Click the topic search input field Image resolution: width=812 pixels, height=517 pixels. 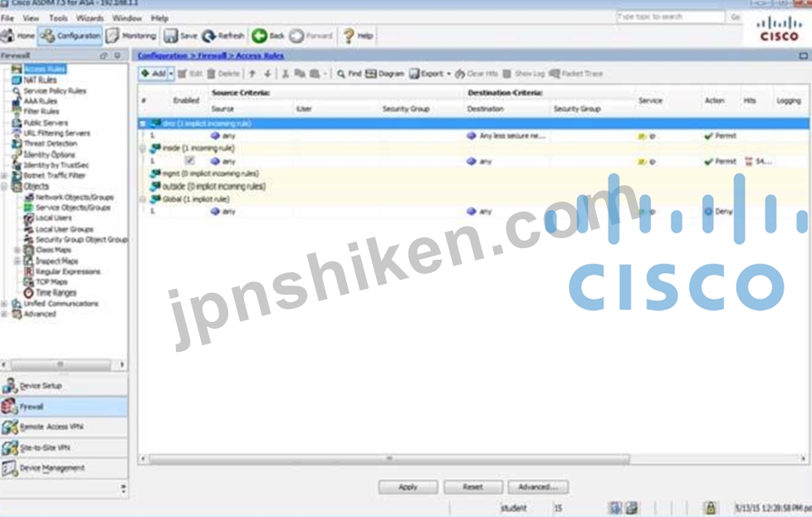point(670,17)
